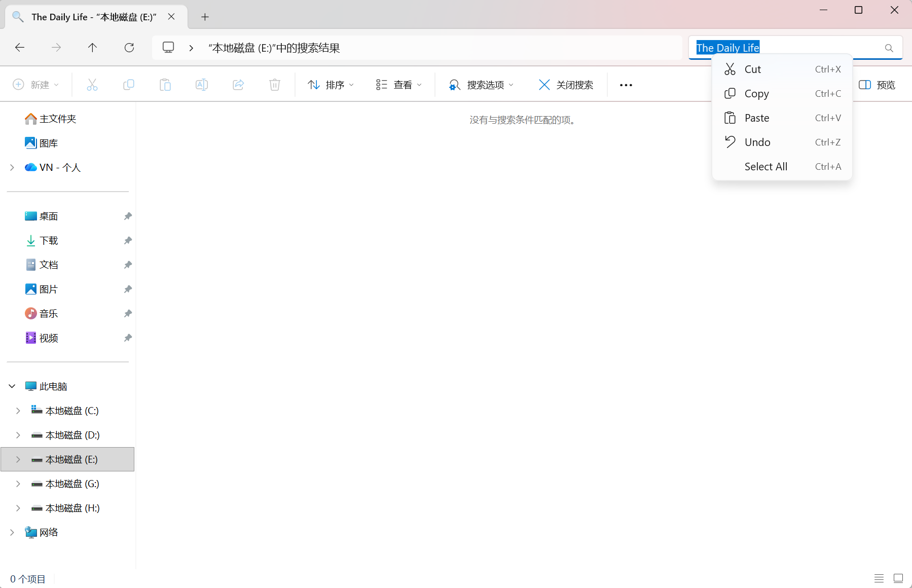Viewport: 912px width, 588px height.
Task: Click the pin icon next to 文档
Action: pyautogui.click(x=128, y=265)
